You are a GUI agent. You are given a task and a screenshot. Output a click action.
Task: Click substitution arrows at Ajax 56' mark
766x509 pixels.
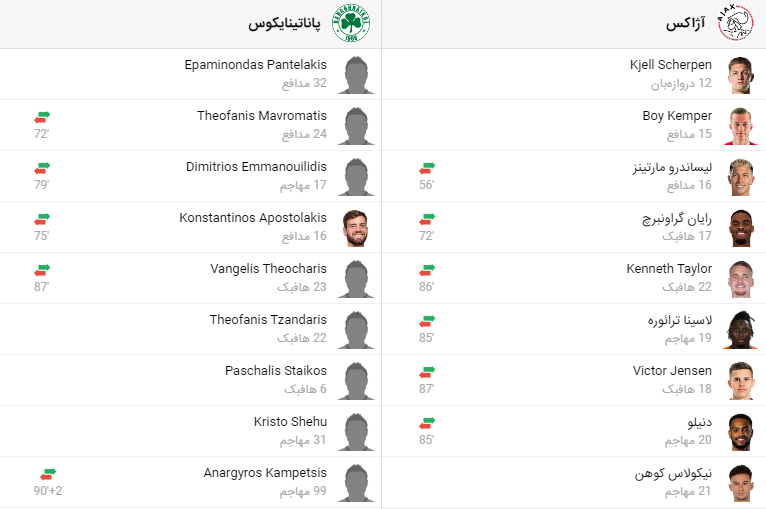(427, 168)
